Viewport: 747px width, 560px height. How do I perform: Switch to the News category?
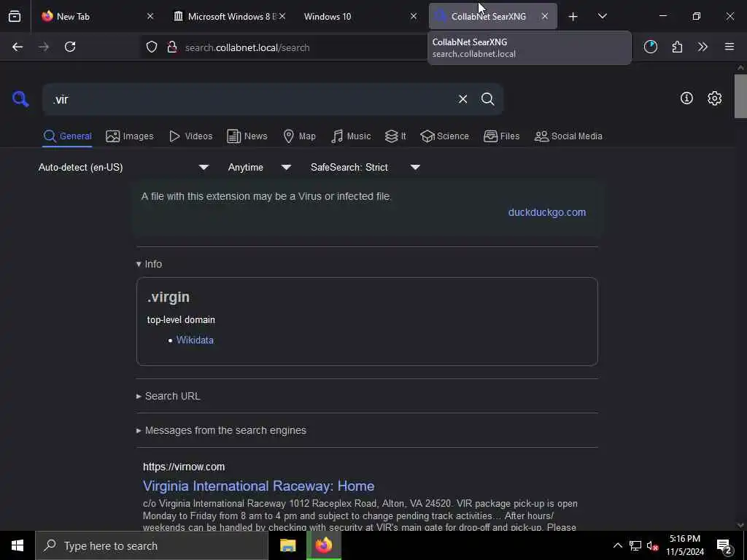(x=247, y=136)
